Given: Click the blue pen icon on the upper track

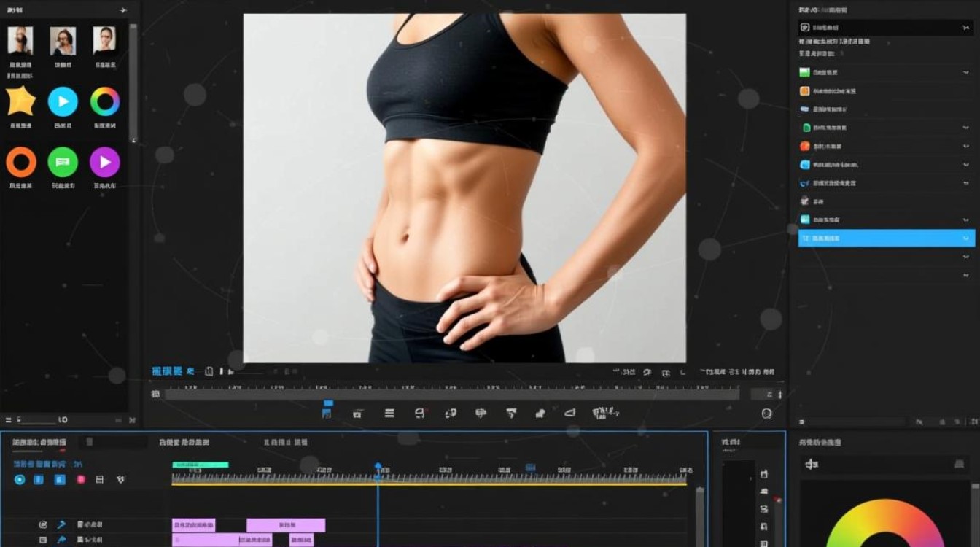Looking at the screenshot, I should [62, 525].
